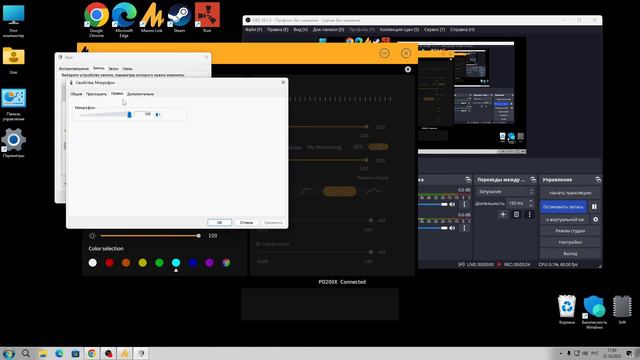Screen dimensions: 640x360
Task: Open second mixer channel three-dot menu
Action: [x=464, y=228]
